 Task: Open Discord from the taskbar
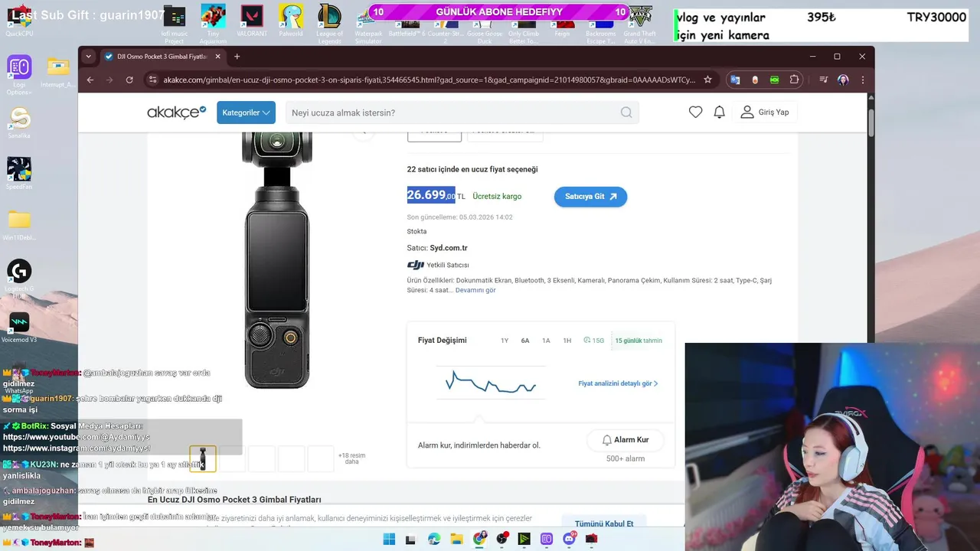(569, 539)
